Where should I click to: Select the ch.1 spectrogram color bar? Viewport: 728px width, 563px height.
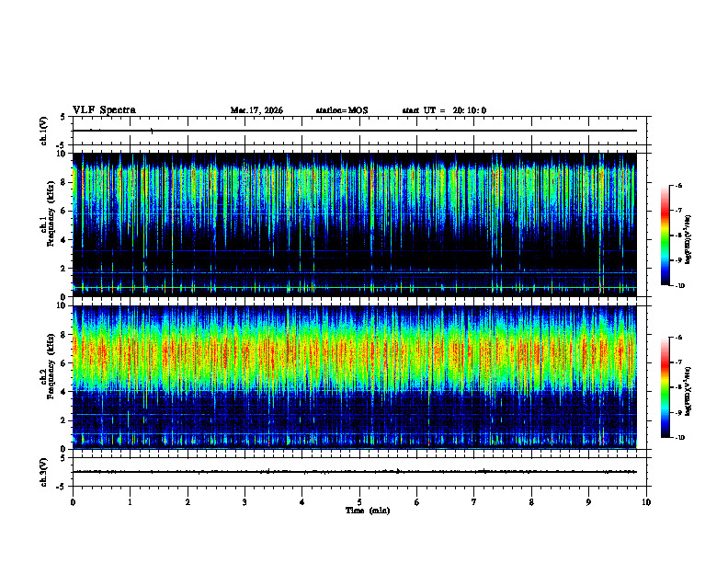tap(665, 236)
